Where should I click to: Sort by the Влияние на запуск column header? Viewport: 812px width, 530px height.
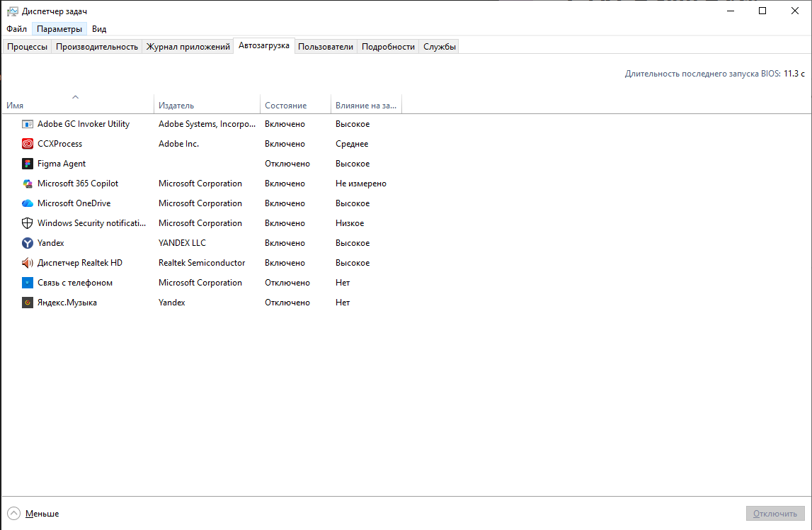366,103
